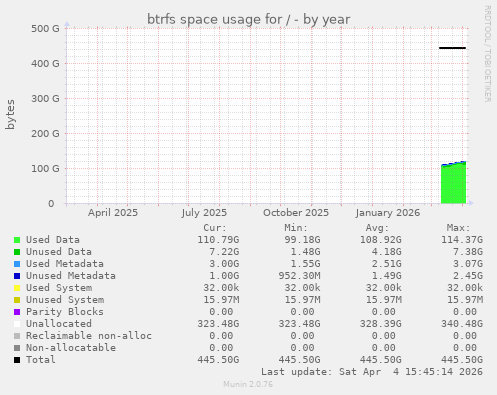Click the 'Used Data' legend label
Screen dimensions: 497x395
coord(53,240)
